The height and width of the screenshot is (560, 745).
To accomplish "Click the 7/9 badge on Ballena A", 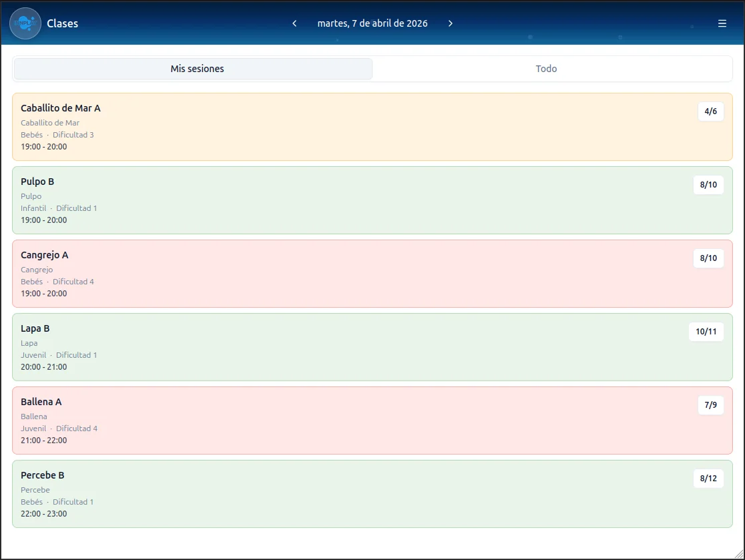I will pyautogui.click(x=710, y=405).
